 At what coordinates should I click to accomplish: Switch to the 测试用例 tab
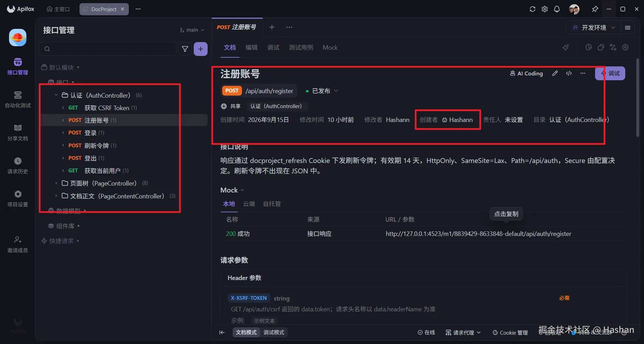301,48
